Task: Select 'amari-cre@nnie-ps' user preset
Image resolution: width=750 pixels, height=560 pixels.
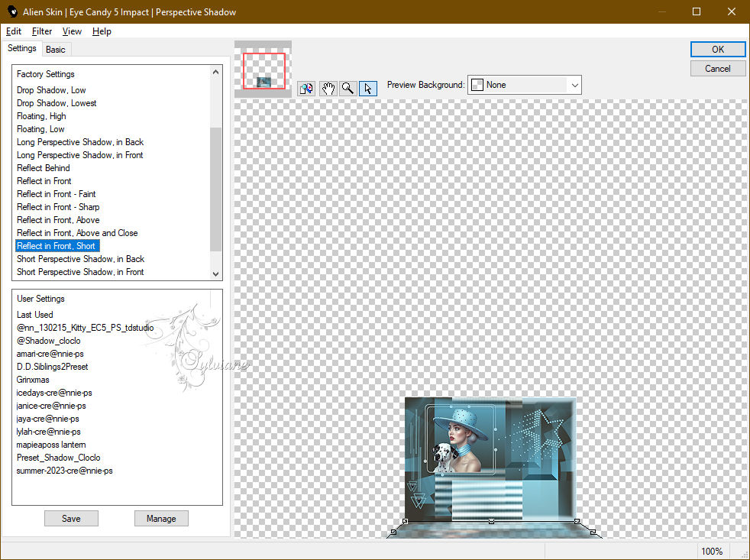Action: (x=50, y=353)
